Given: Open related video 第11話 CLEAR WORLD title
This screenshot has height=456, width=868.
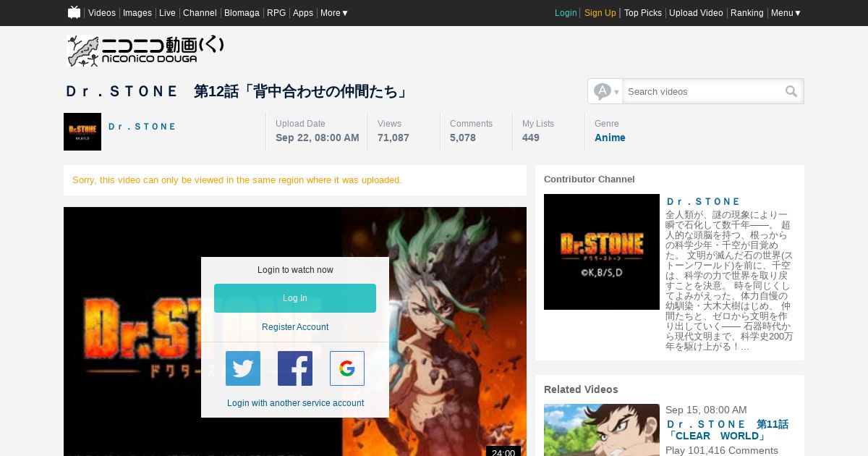Looking at the screenshot, I should (727, 430).
